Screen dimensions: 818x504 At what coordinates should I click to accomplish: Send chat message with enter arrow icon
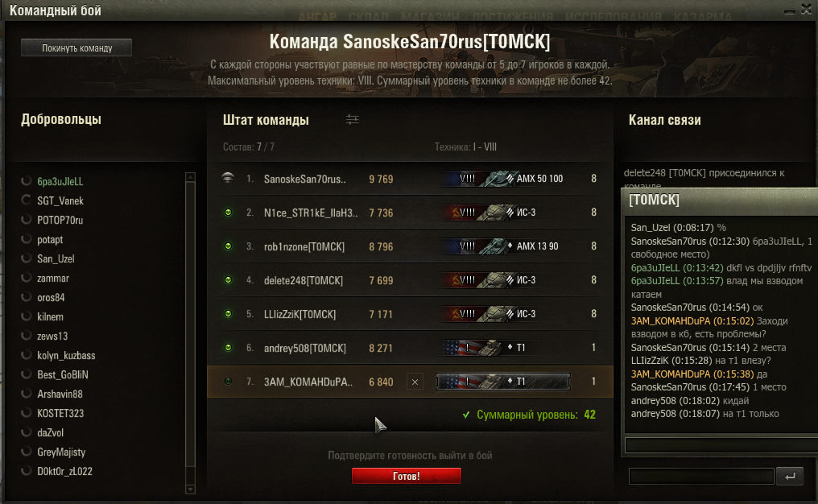tap(790, 477)
